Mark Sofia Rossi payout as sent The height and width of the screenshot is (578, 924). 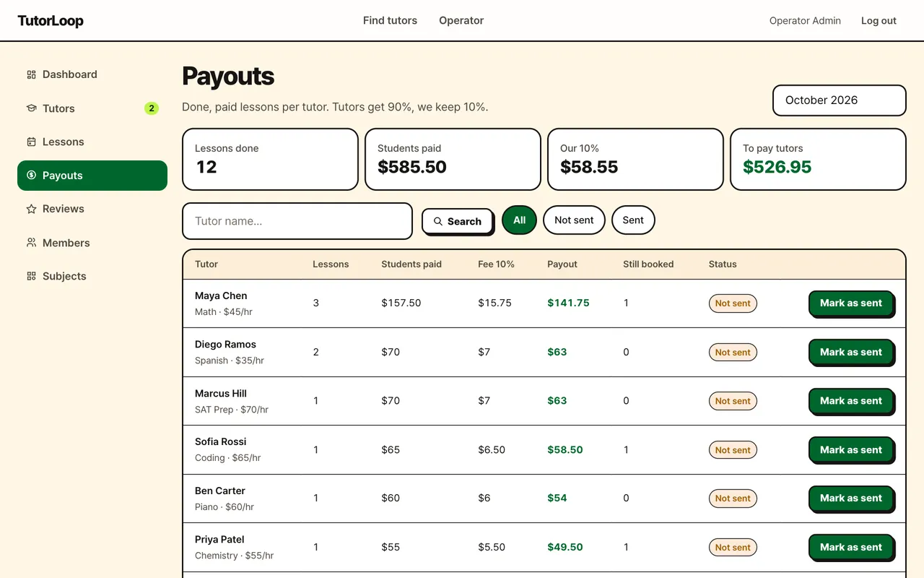click(851, 450)
